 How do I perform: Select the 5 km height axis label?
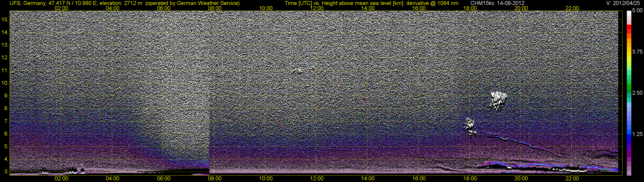coord(6,147)
